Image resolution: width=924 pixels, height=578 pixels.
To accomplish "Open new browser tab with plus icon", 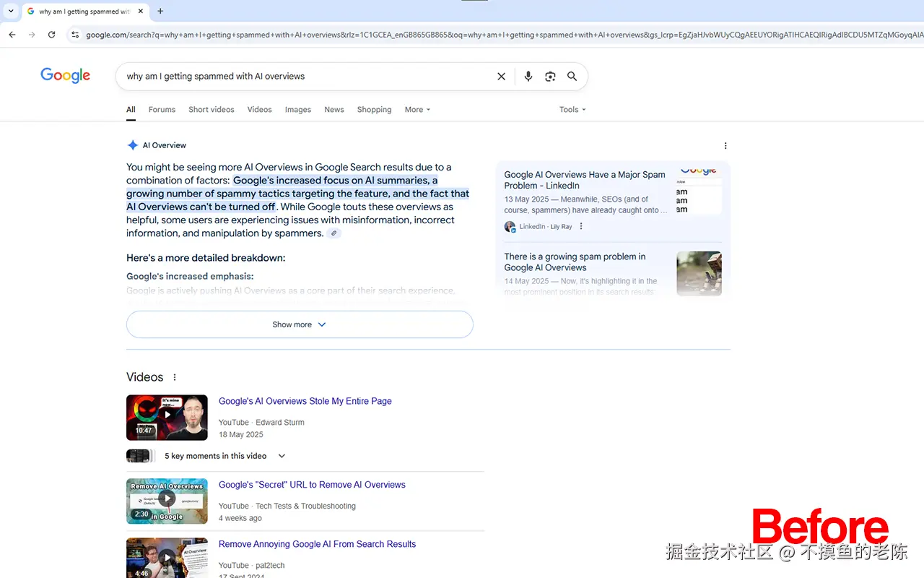I will [x=160, y=11].
